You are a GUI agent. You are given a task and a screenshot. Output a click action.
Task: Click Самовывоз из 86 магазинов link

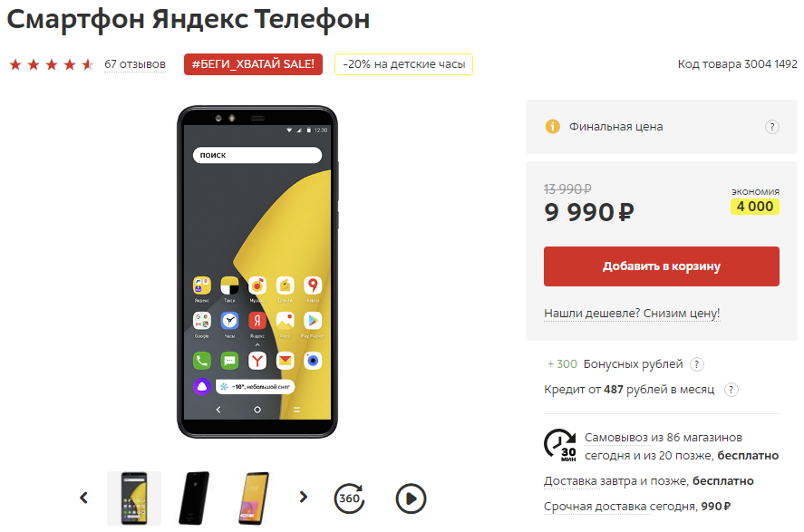tap(663, 438)
